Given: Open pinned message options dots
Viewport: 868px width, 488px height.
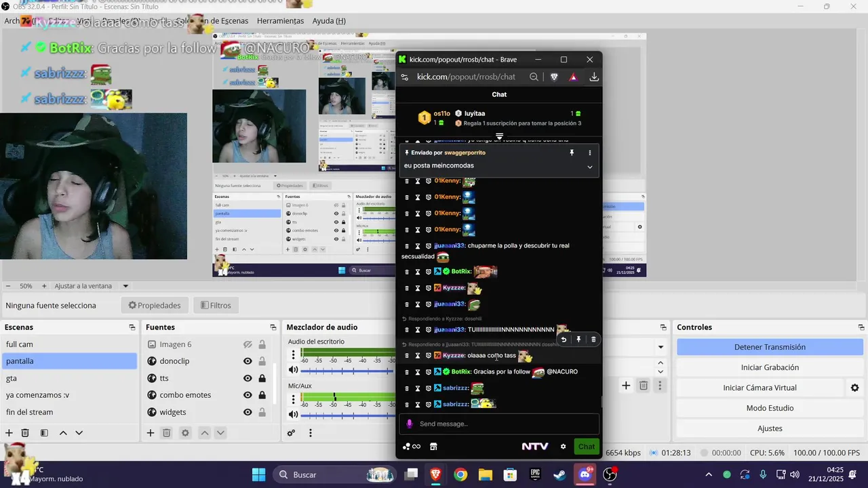Looking at the screenshot, I should pos(589,153).
